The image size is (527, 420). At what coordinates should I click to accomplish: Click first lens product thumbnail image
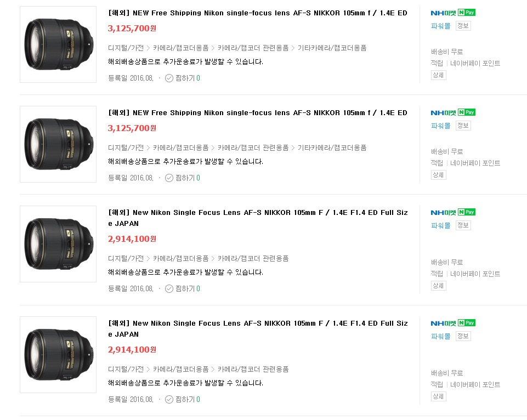click(x=58, y=44)
